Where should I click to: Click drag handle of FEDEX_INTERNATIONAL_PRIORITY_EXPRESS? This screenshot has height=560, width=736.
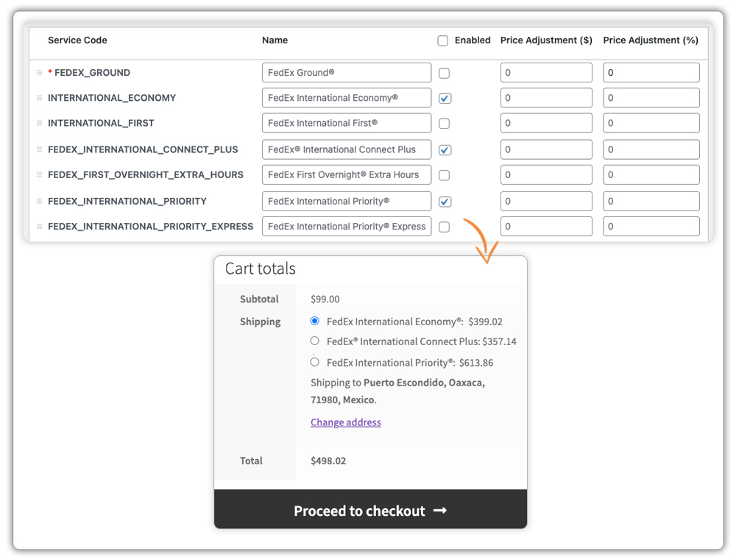tap(40, 227)
